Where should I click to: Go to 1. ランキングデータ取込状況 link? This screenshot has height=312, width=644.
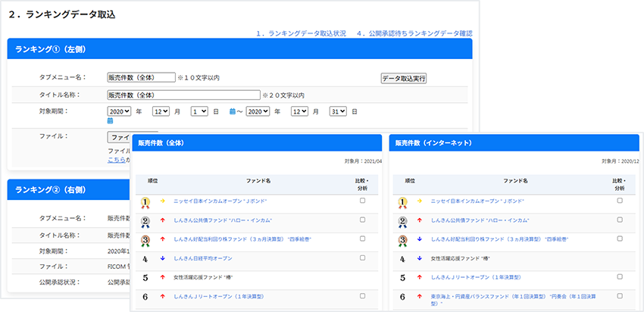[x=301, y=33]
